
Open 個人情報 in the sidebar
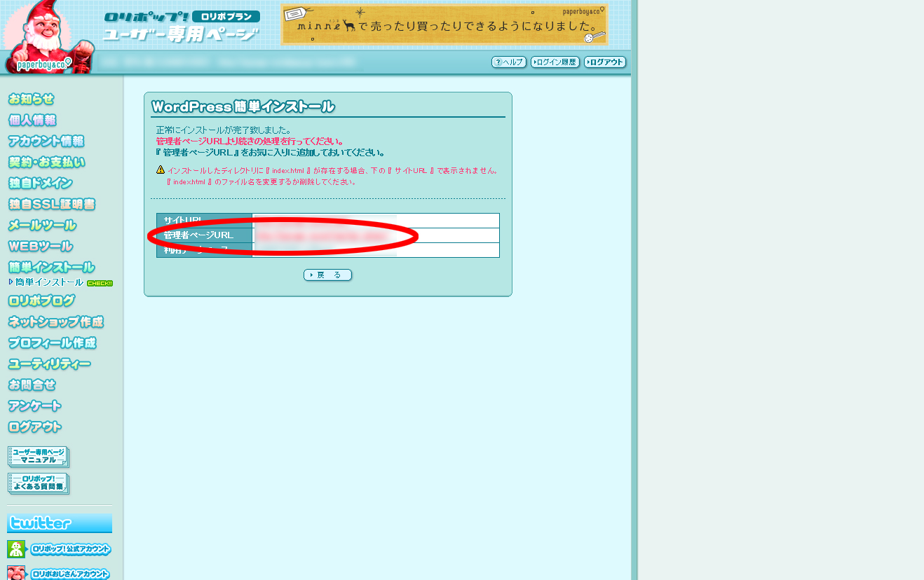pos(32,120)
